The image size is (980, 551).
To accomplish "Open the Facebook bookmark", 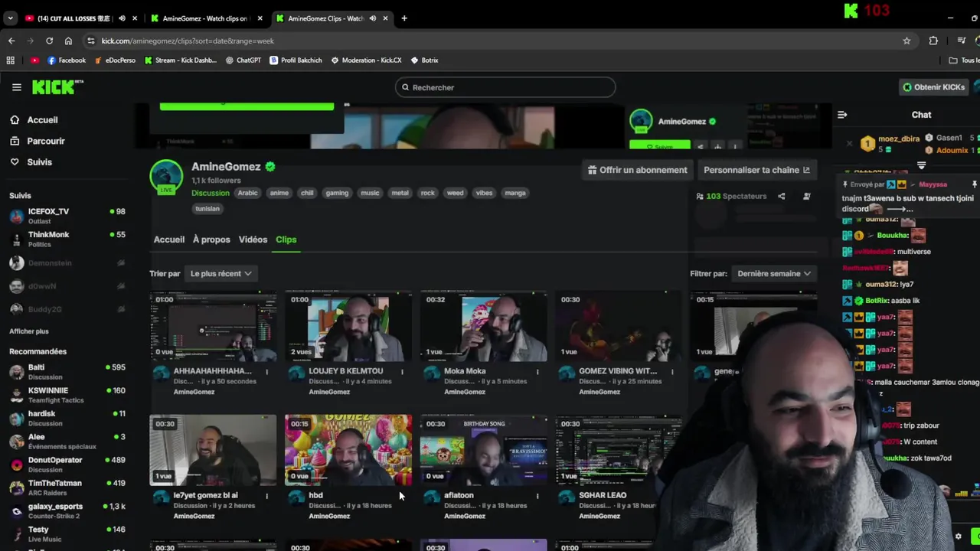I will coord(67,60).
